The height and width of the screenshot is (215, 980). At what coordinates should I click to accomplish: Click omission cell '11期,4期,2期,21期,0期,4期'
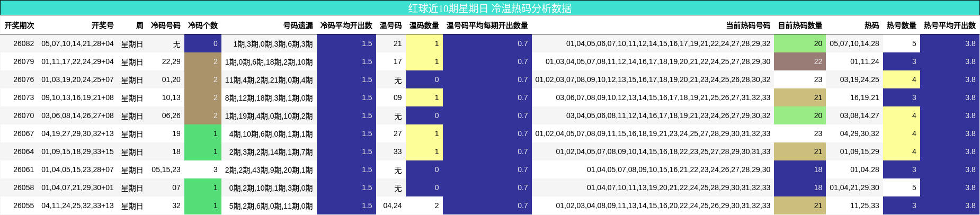269,79
